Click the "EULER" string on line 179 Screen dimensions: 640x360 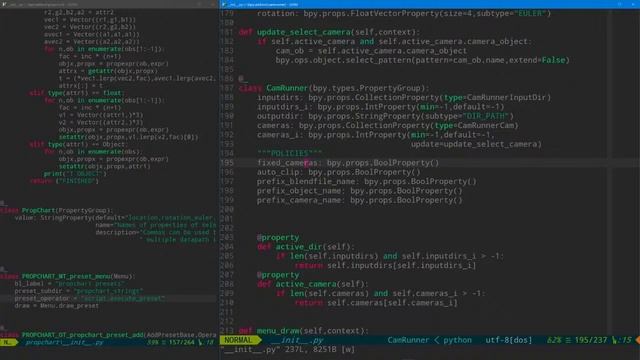click(530, 13)
